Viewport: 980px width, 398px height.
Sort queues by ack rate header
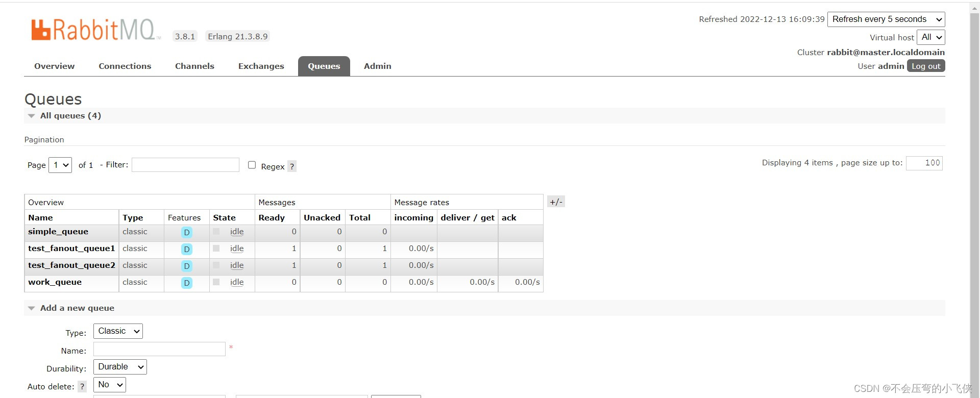pos(509,218)
